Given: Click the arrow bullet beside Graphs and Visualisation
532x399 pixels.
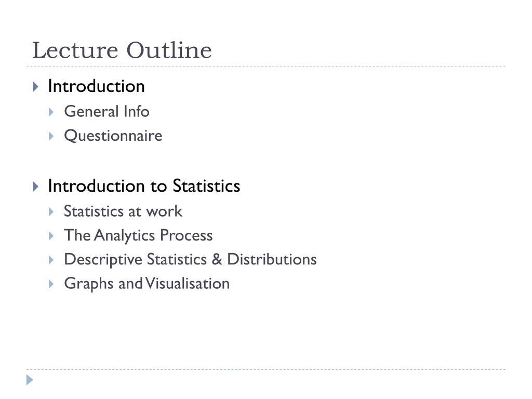Looking at the screenshot, I should point(51,284).
